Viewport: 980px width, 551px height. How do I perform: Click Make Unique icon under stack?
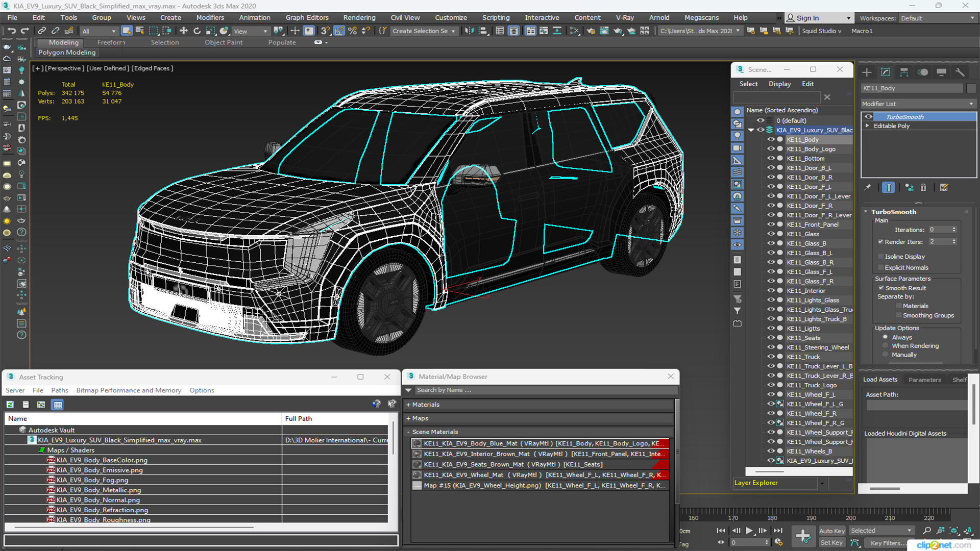909,188
